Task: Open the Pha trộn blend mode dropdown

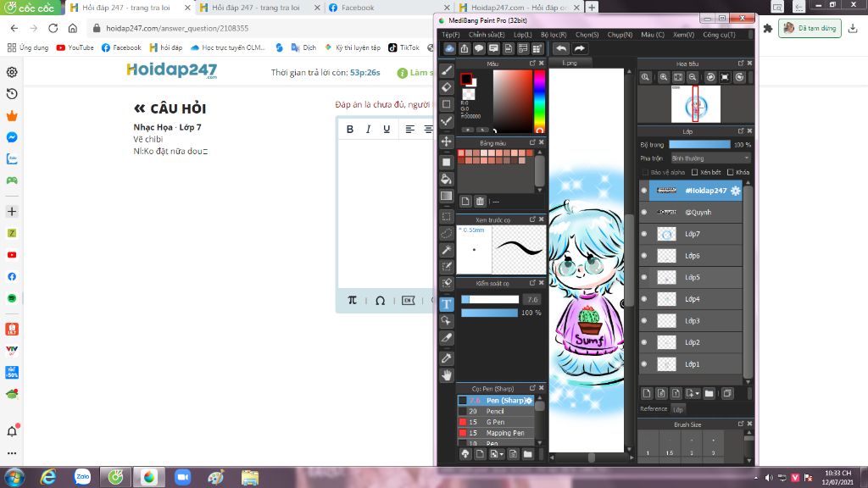Action: click(710, 158)
